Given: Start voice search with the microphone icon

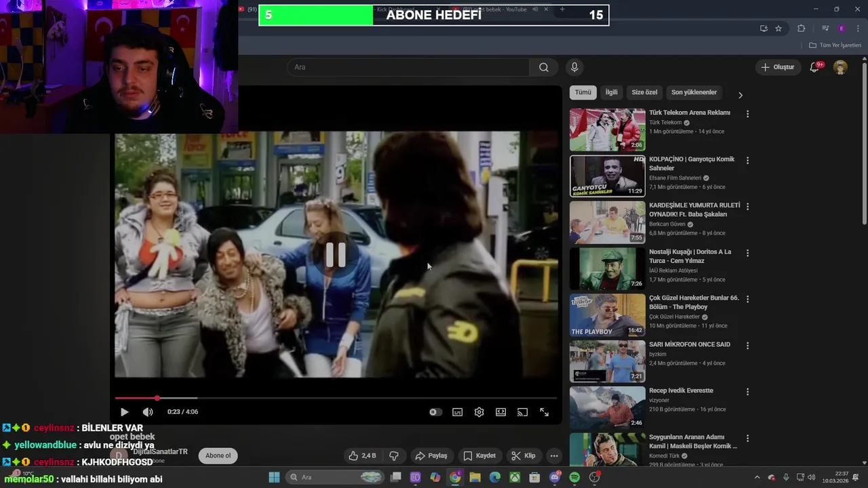Looking at the screenshot, I should point(574,67).
